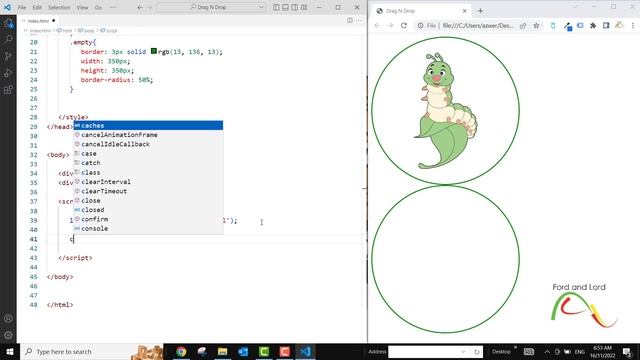The image size is (640, 360).
Task: Show hidden system tray icons
Action: pyautogui.click(x=547, y=351)
